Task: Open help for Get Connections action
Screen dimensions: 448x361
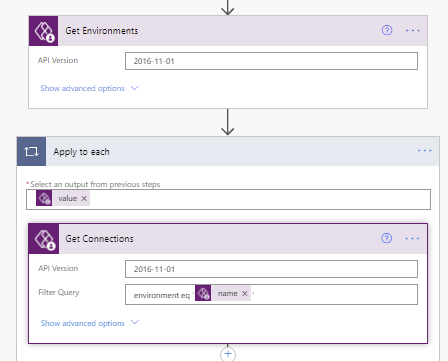Action: (x=386, y=238)
